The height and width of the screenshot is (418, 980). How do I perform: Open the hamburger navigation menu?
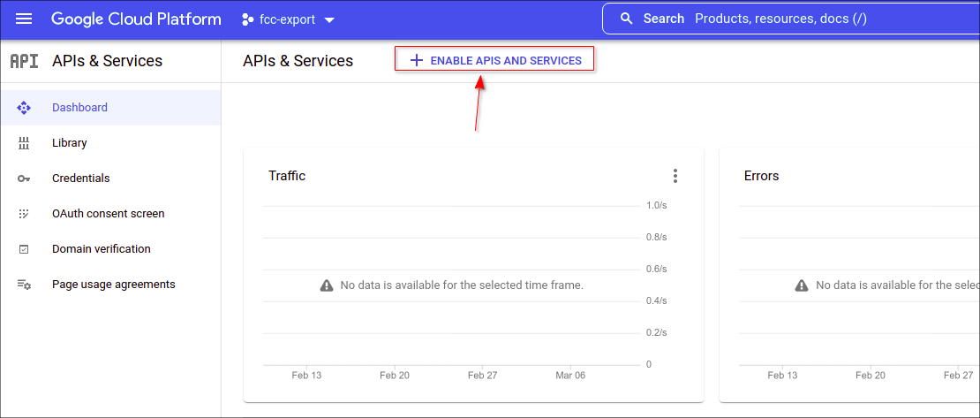point(24,19)
